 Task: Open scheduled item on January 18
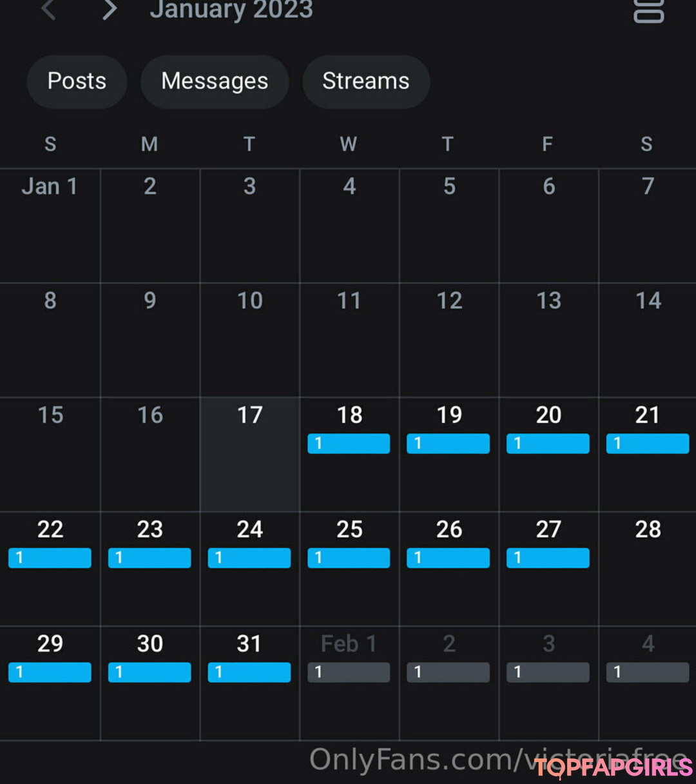(349, 444)
